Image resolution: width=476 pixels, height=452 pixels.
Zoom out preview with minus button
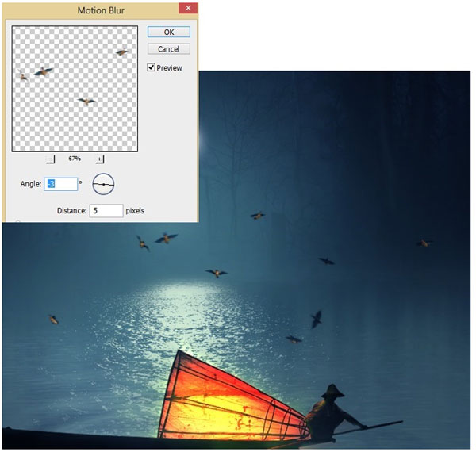(51, 159)
